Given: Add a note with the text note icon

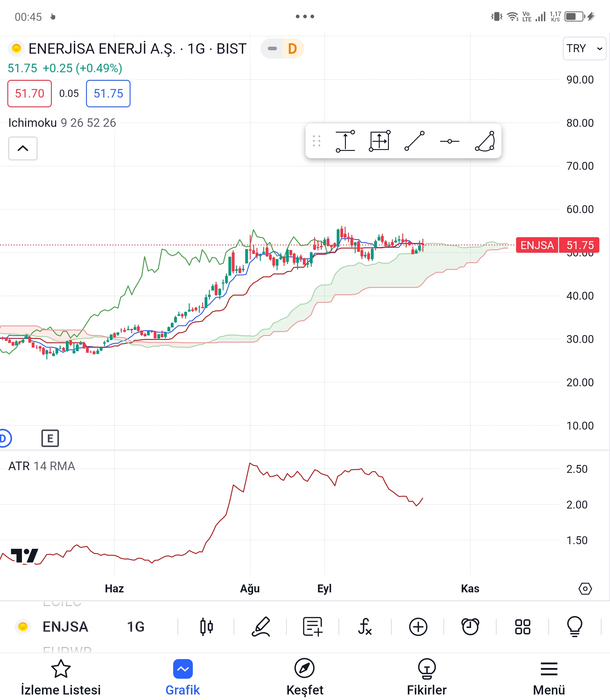Looking at the screenshot, I should coord(313,627).
